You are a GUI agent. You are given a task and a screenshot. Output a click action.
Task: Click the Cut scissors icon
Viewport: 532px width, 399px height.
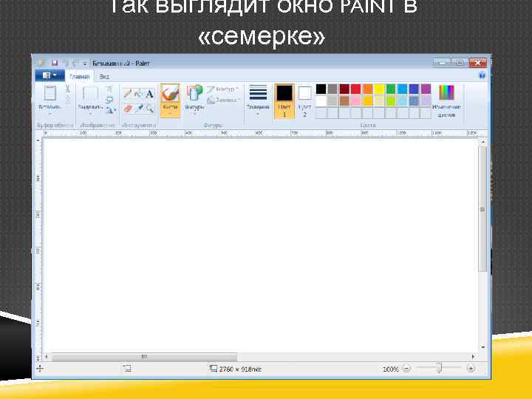(x=67, y=89)
